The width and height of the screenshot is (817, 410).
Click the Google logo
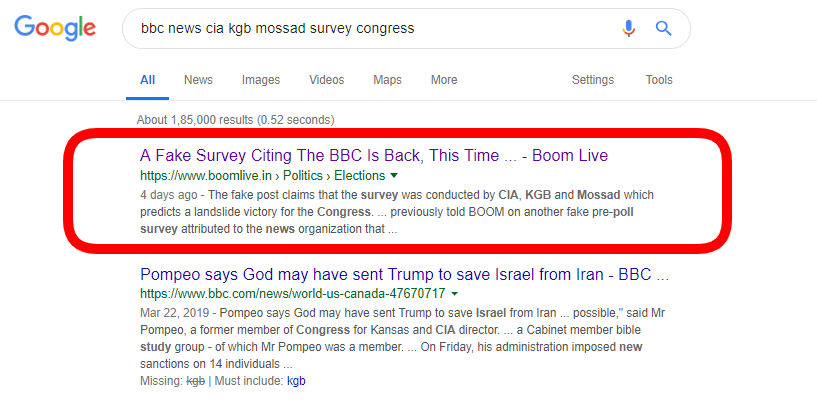pos(55,28)
